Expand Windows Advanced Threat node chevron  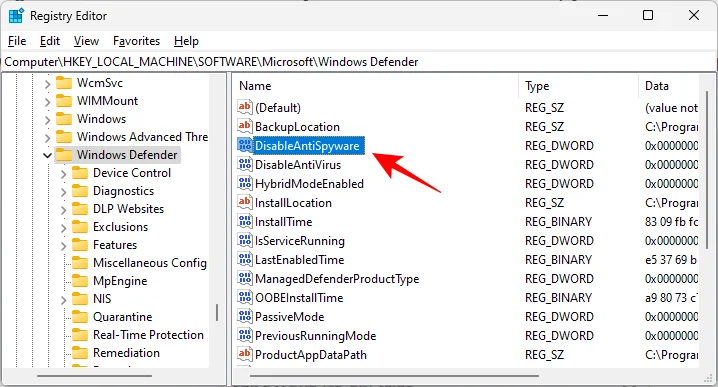tap(47, 138)
